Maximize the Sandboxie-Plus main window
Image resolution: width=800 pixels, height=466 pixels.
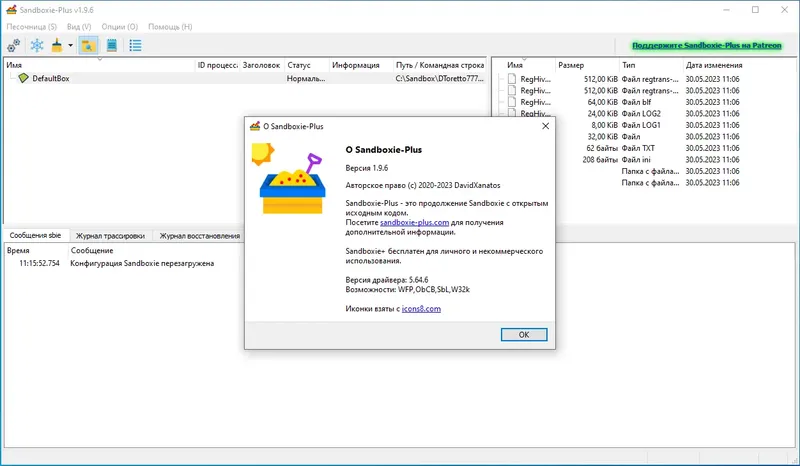click(756, 10)
